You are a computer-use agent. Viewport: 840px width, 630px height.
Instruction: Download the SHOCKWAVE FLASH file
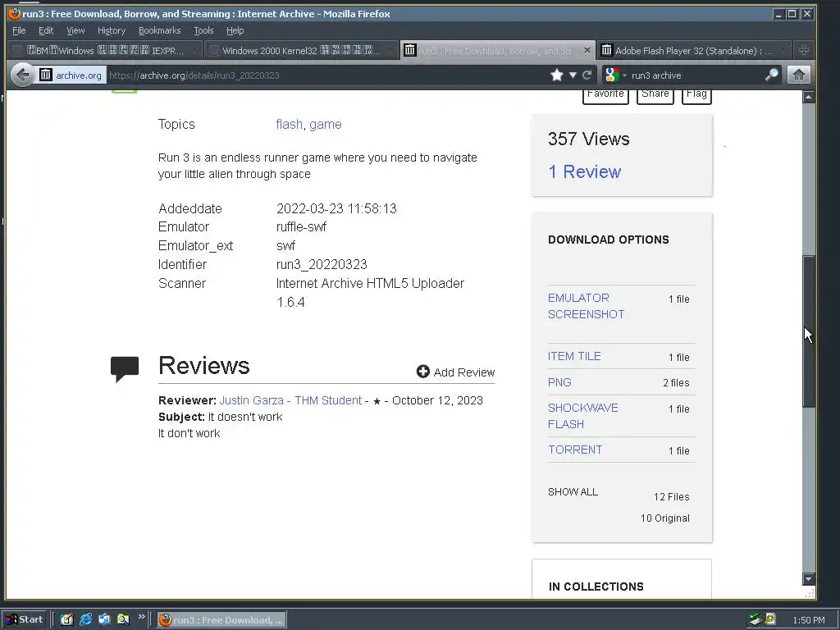(x=583, y=416)
